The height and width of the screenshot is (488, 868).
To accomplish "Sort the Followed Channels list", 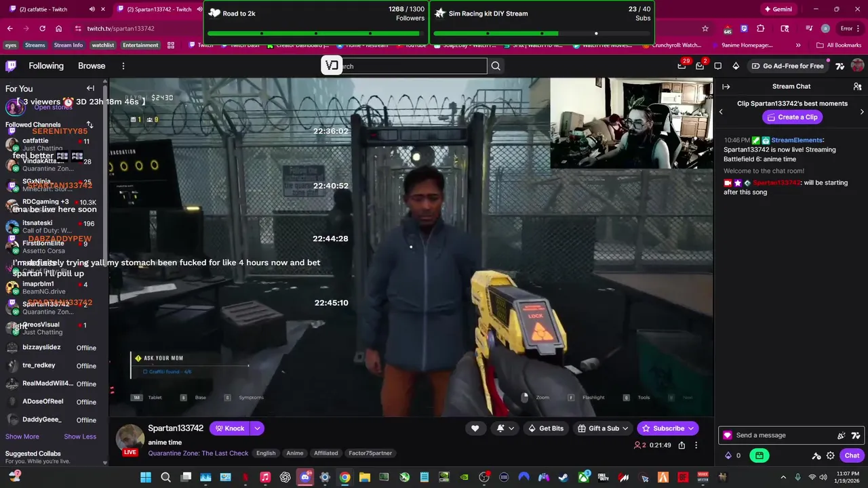I will [90, 125].
